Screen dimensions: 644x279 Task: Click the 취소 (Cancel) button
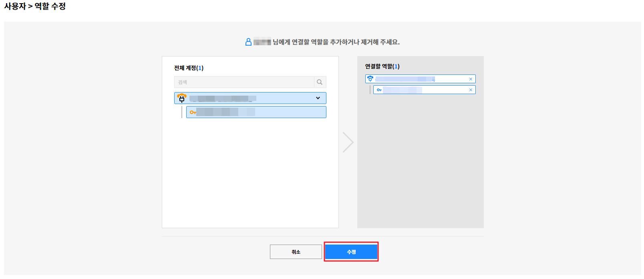[x=296, y=252]
